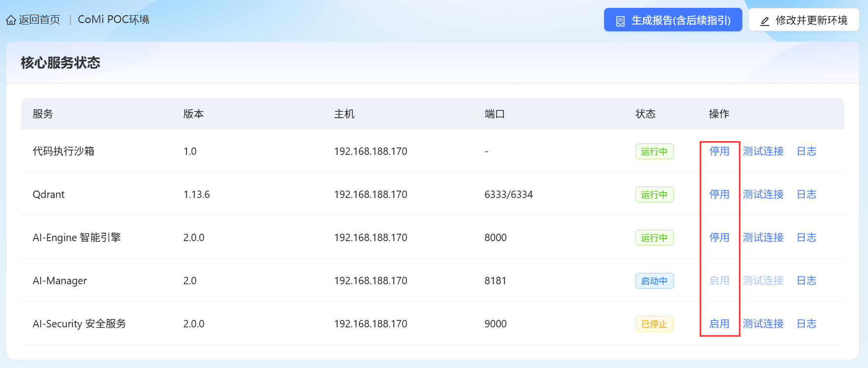The height and width of the screenshot is (368, 868).
Task: View the Qdrant 日志
Action: (806, 194)
